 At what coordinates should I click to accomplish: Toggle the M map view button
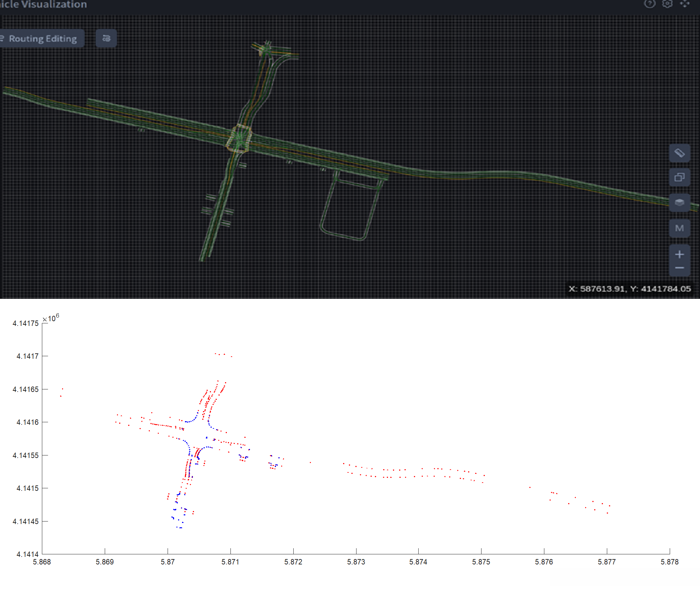click(679, 228)
